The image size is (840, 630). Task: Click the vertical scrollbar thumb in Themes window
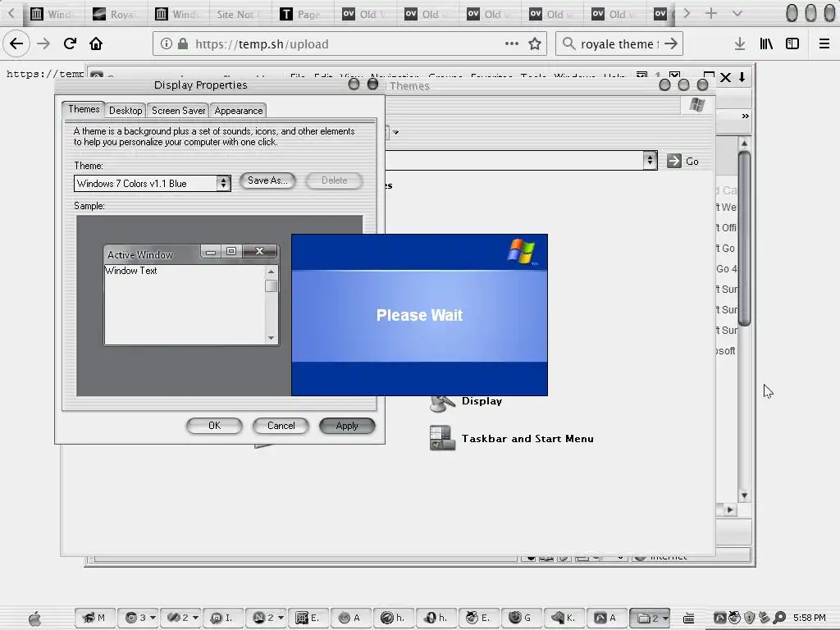[x=744, y=239]
